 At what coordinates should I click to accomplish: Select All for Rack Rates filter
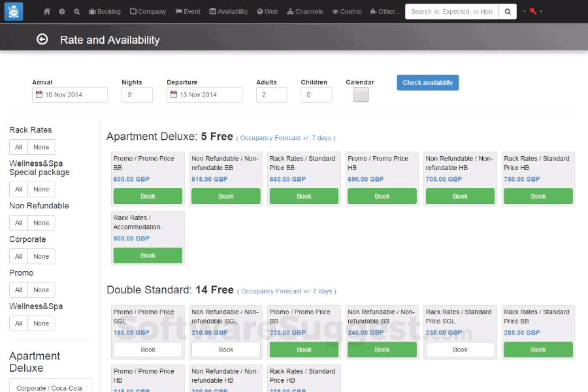tap(19, 147)
